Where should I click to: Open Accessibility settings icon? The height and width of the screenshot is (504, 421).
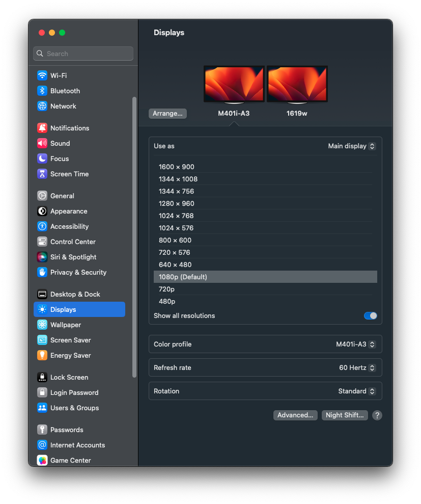coord(42,226)
